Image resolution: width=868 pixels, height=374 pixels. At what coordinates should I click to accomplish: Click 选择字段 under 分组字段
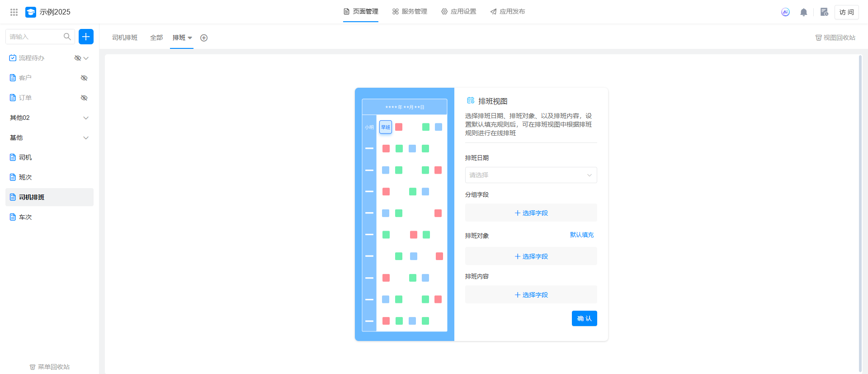[531, 213]
